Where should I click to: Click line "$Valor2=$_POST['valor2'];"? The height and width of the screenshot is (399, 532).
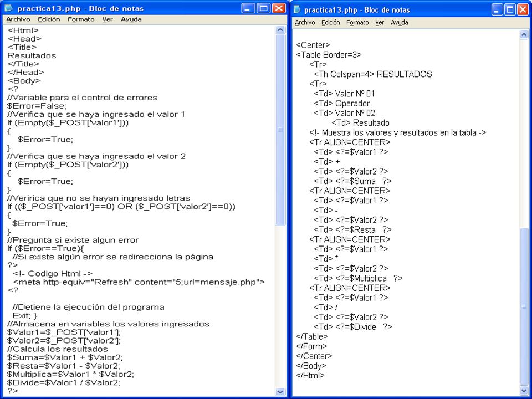coord(64,341)
